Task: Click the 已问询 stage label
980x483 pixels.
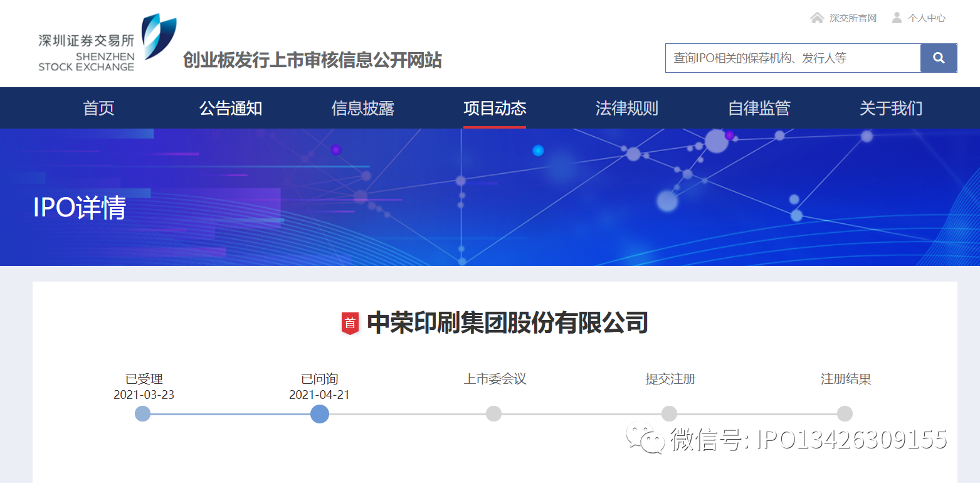Action: click(320, 379)
